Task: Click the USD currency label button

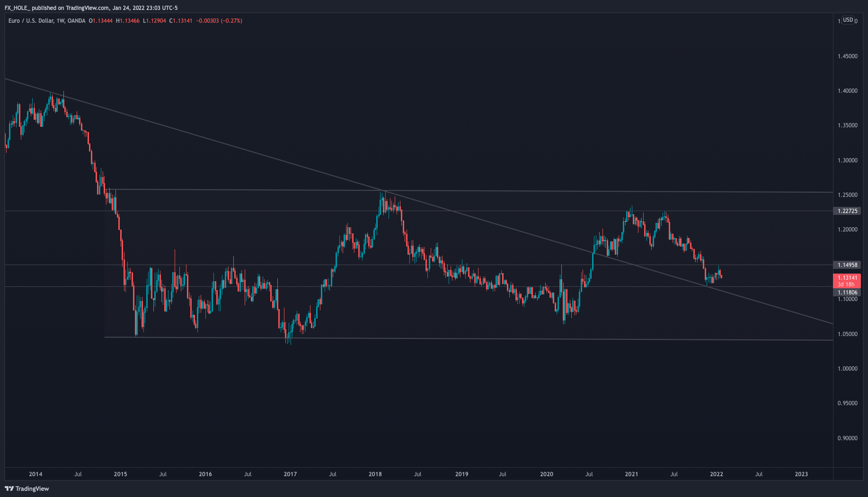Action: 848,20
